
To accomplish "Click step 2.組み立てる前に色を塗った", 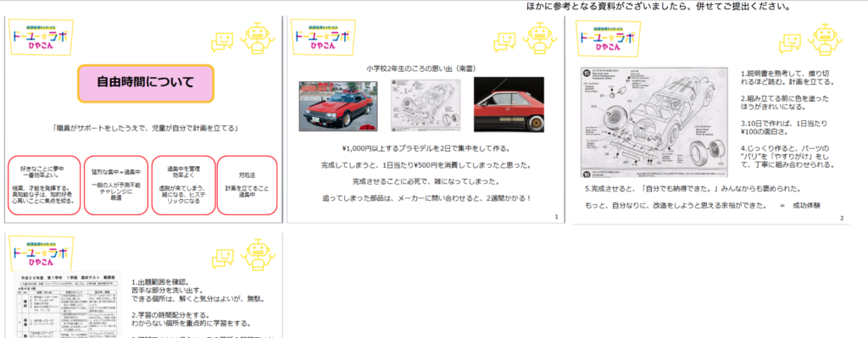I will 784,103.
